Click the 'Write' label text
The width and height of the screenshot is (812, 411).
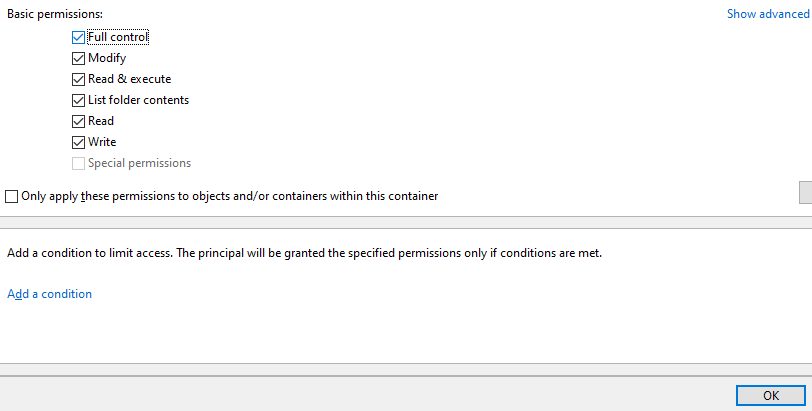tap(102, 142)
